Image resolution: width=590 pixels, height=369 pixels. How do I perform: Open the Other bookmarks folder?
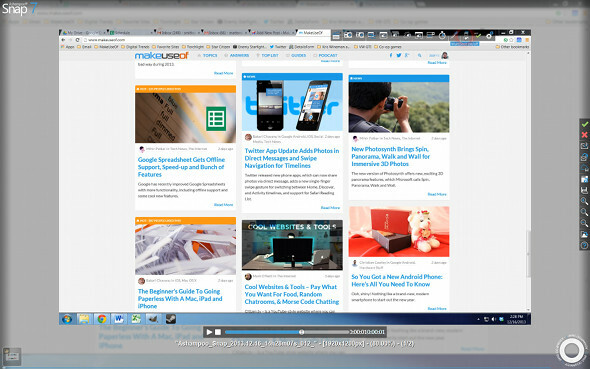[x=512, y=47]
